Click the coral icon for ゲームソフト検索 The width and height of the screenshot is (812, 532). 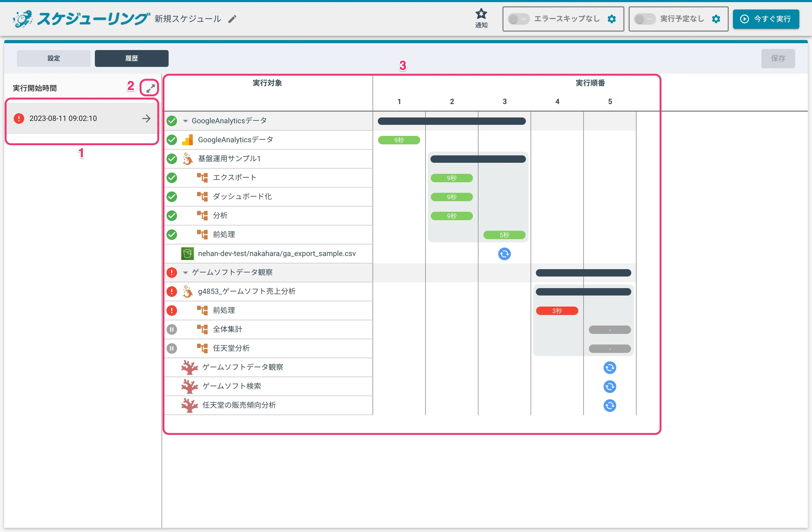point(189,386)
